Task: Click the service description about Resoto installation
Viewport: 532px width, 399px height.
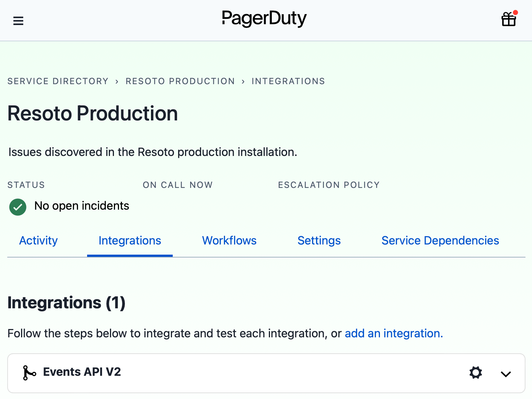Action: point(153,152)
